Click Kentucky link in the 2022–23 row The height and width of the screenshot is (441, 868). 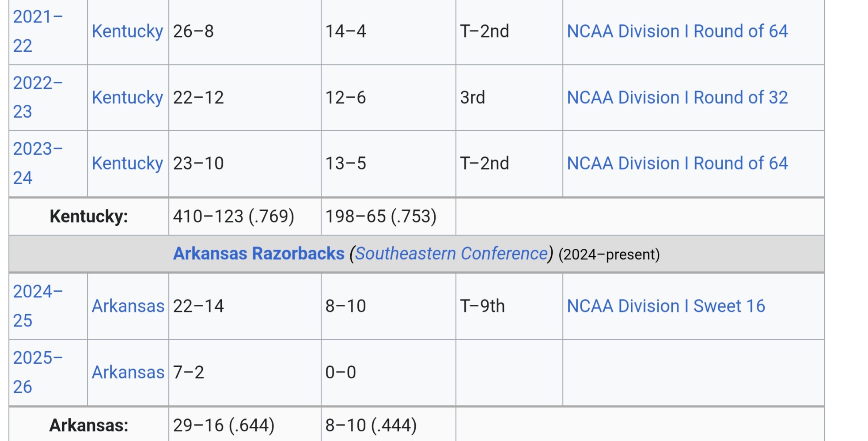(127, 98)
